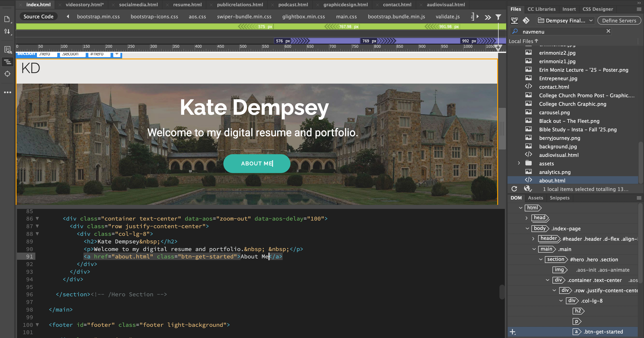
Task: Collapse code at line 86 triangle
Action: 38,219
